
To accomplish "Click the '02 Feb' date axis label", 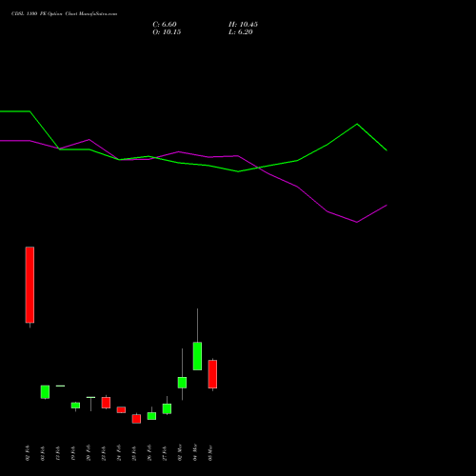I will click(28, 453).
